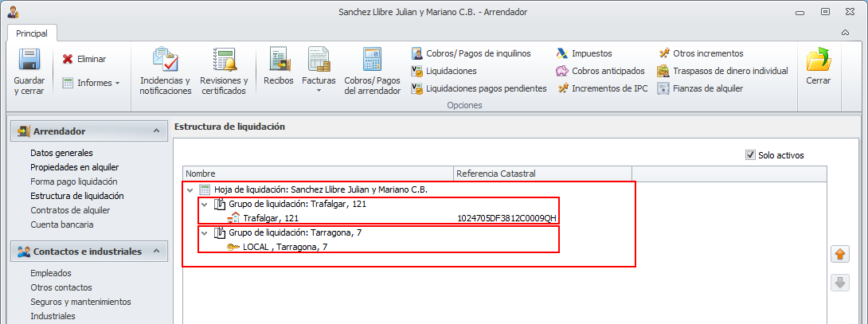Collapse Grupo de liquidación Tarragona, 7
Screen dimensions: 868x324
click(x=205, y=233)
